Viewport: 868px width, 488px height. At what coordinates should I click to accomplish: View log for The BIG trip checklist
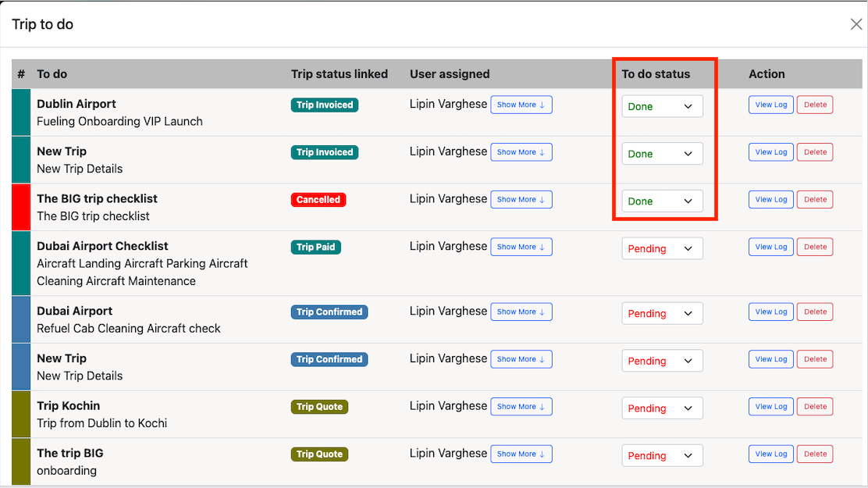tap(770, 199)
